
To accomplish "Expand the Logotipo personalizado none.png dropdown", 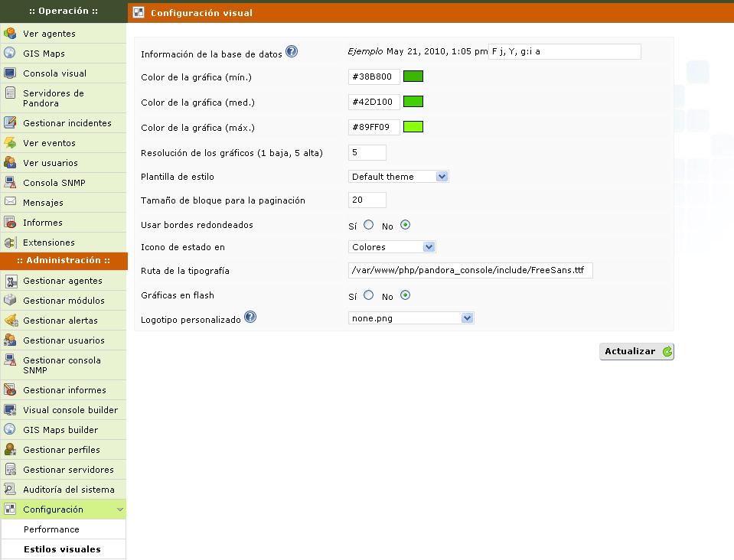I will point(411,318).
